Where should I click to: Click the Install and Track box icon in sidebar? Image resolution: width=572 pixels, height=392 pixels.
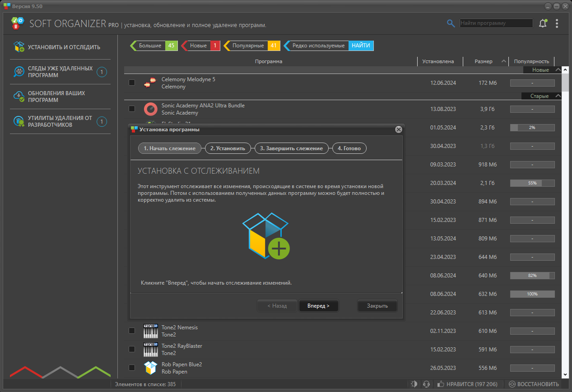click(x=19, y=47)
